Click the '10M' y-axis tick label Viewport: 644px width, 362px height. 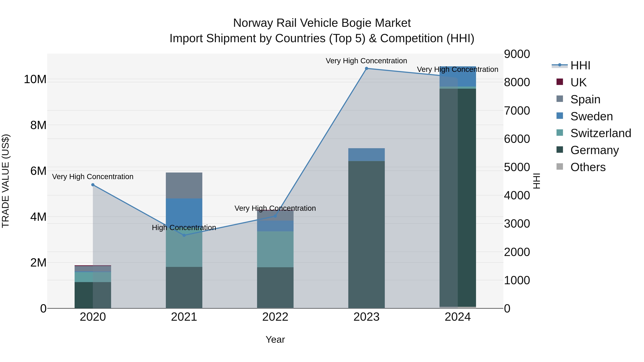click(35, 79)
